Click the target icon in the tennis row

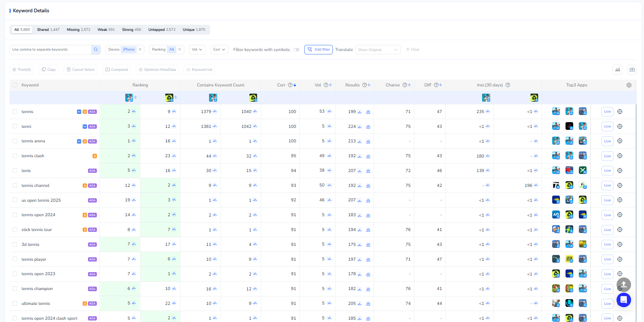[620, 112]
